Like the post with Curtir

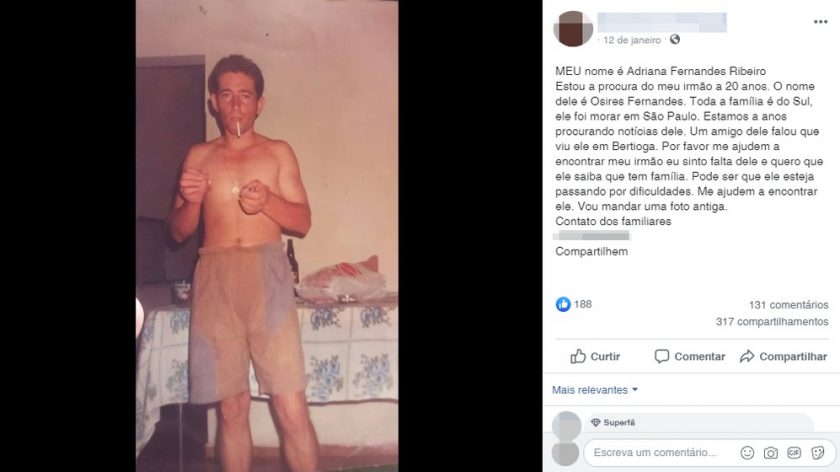(x=595, y=356)
